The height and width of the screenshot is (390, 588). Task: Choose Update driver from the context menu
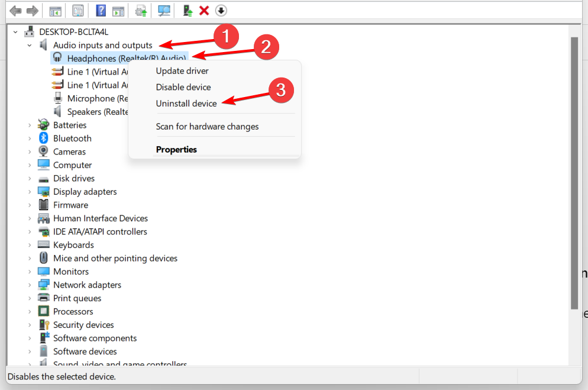coord(182,71)
